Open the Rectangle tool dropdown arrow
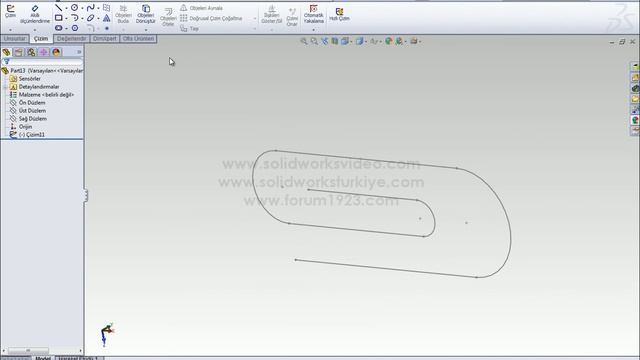Viewport: 640px width, 360px height. (66, 18)
